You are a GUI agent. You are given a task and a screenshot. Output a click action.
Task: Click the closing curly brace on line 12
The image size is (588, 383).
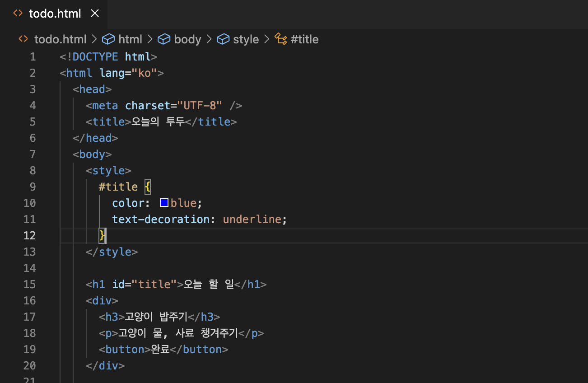coord(102,236)
